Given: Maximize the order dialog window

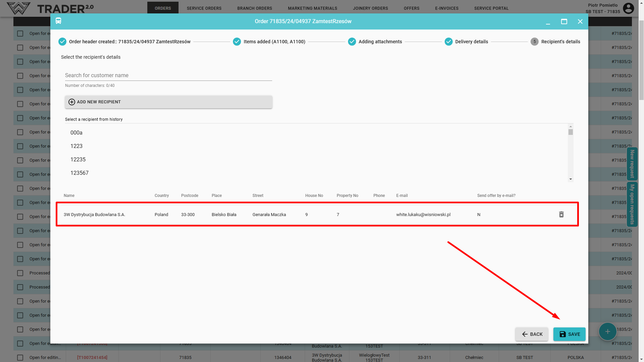Looking at the screenshot, I should point(564,21).
